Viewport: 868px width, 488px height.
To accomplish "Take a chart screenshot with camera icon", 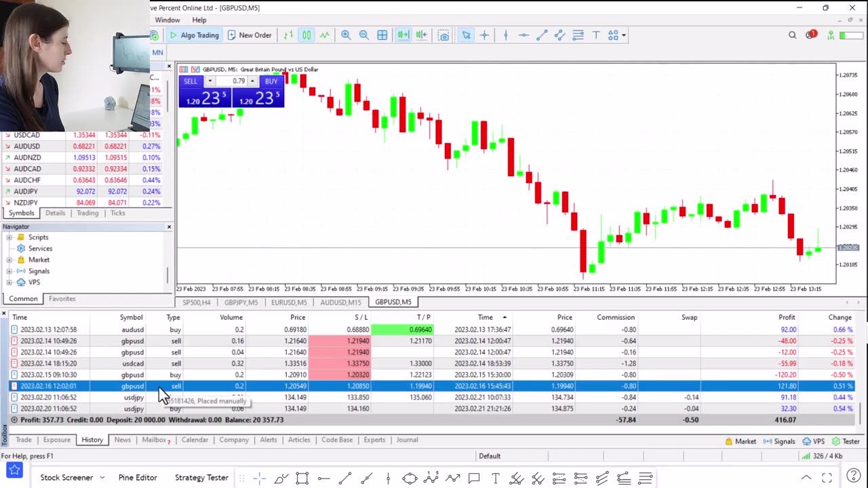I will pos(443,35).
